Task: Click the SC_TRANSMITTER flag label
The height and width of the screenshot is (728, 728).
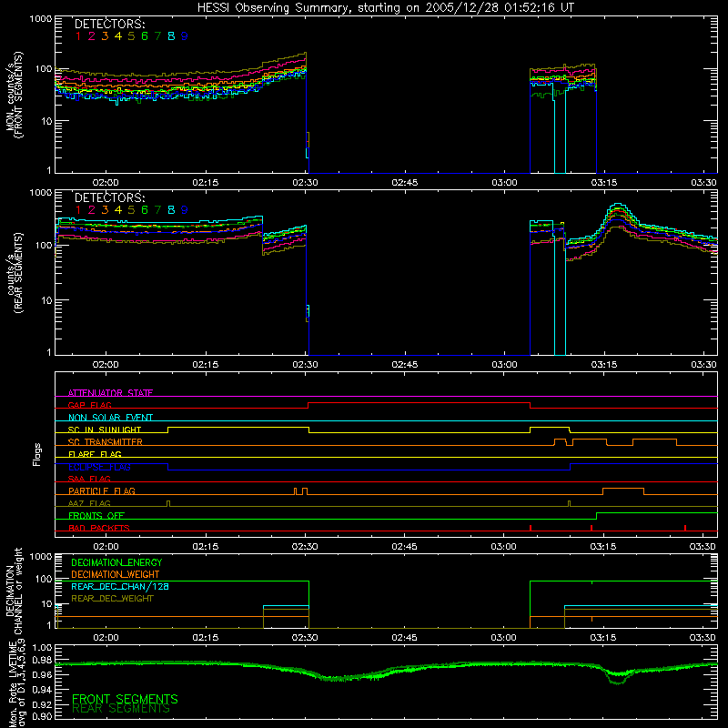Action: [106, 441]
